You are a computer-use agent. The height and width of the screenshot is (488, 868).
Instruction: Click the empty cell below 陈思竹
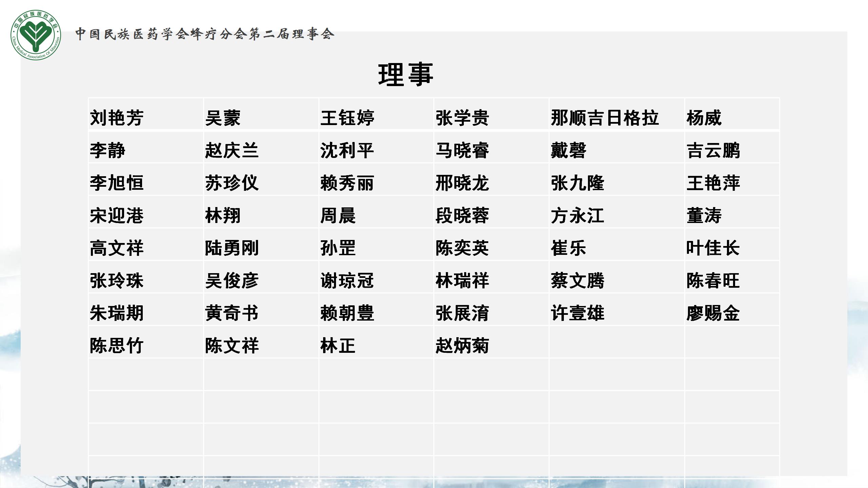point(146,374)
